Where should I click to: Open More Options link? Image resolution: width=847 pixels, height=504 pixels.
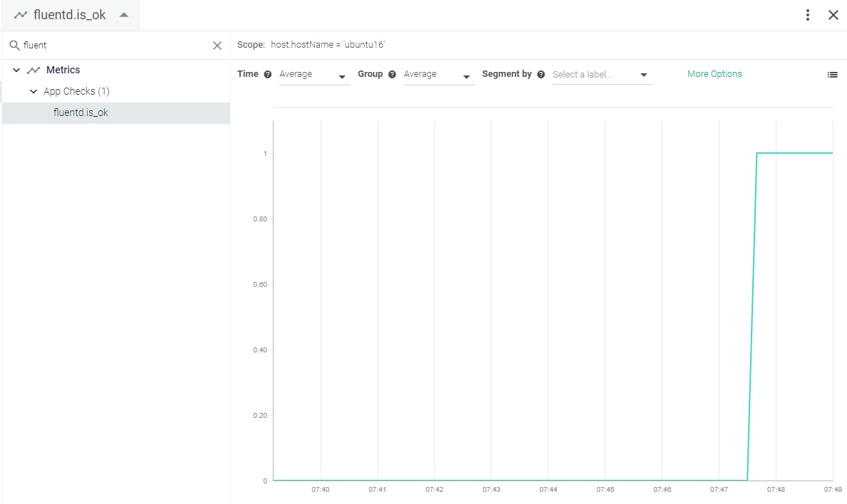714,74
